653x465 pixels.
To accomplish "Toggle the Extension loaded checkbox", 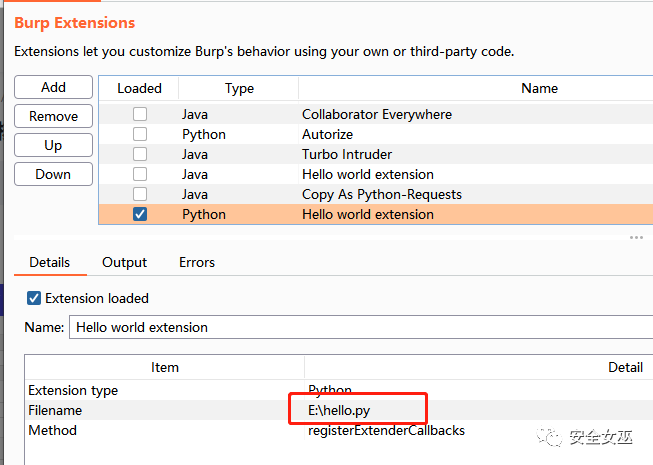I will pyautogui.click(x=34, y=298).
